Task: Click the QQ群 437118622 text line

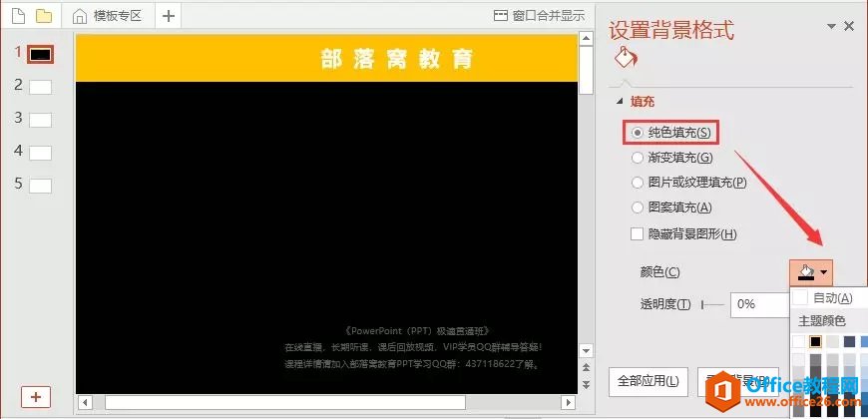Action: click(412, 364)
